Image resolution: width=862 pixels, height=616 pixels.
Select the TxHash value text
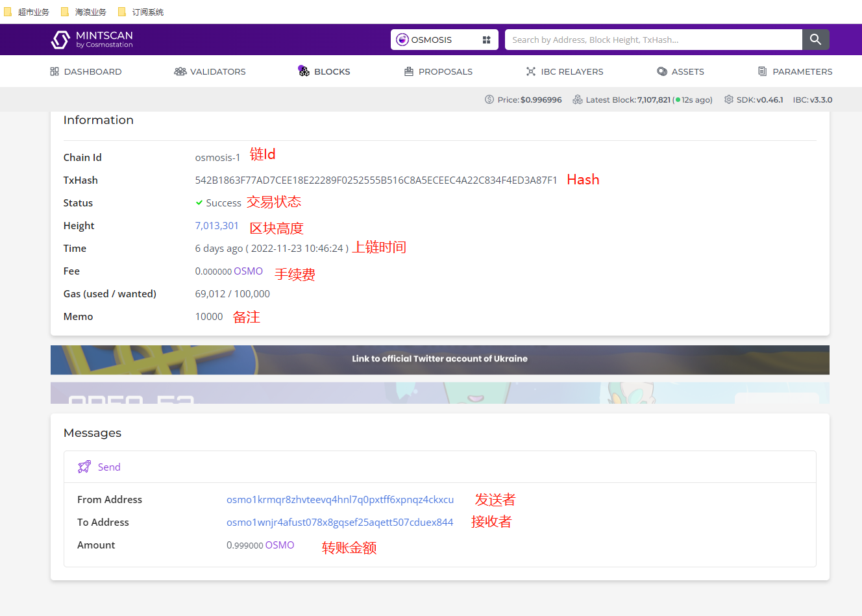(376, 180)
